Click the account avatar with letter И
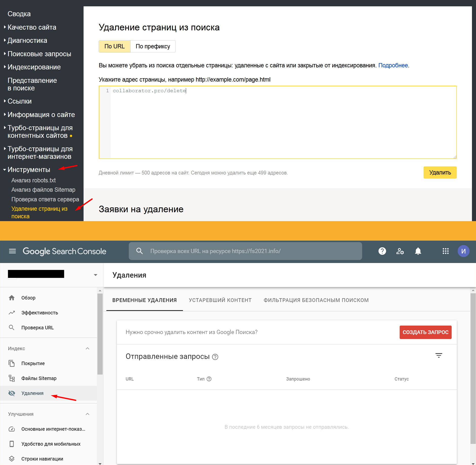 pyautogui.click(x=463, y=251)
